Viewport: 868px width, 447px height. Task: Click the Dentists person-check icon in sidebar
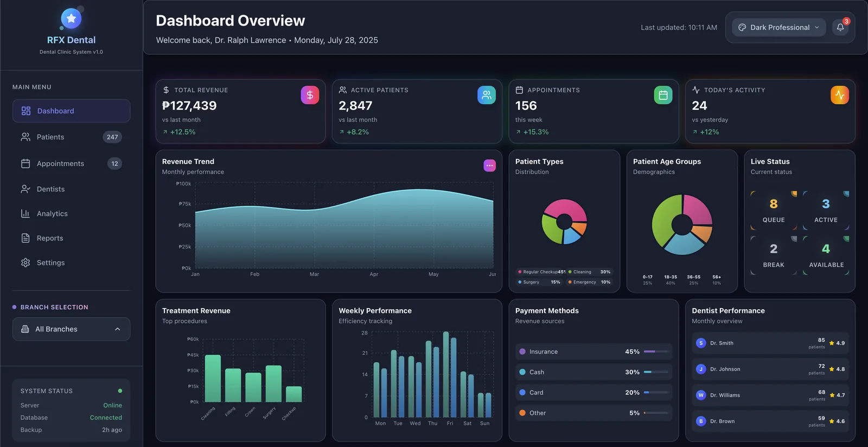pos(25,189)
